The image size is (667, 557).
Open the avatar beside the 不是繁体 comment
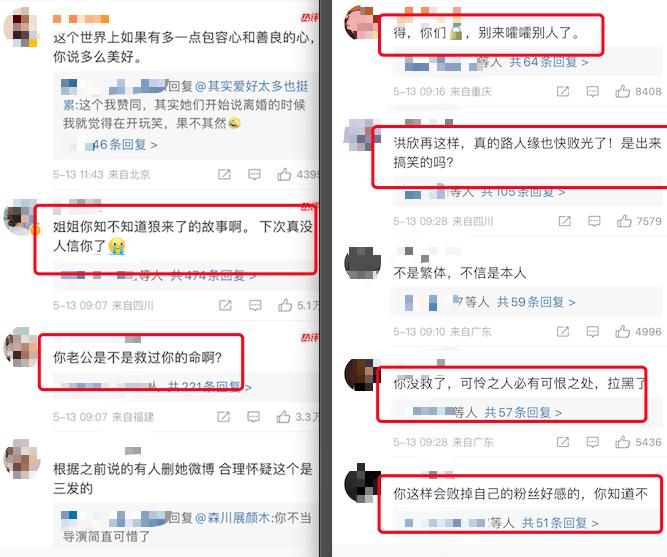click(362, 263)
